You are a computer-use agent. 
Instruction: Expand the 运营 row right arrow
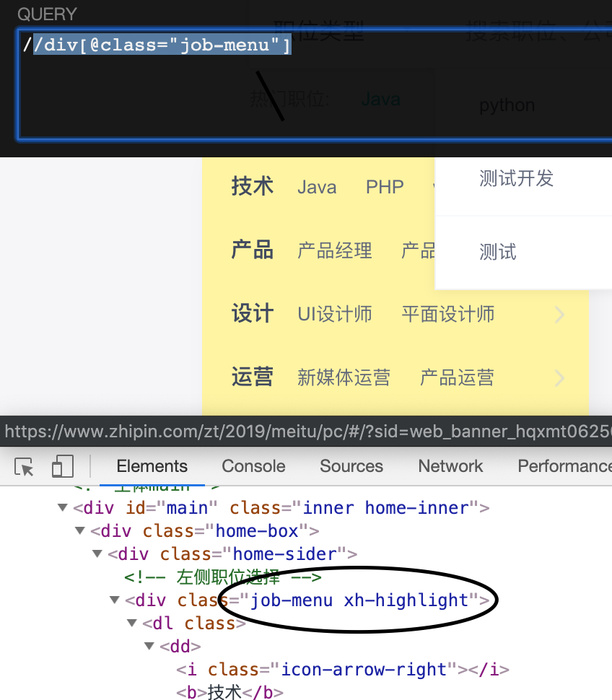point(560,378)
